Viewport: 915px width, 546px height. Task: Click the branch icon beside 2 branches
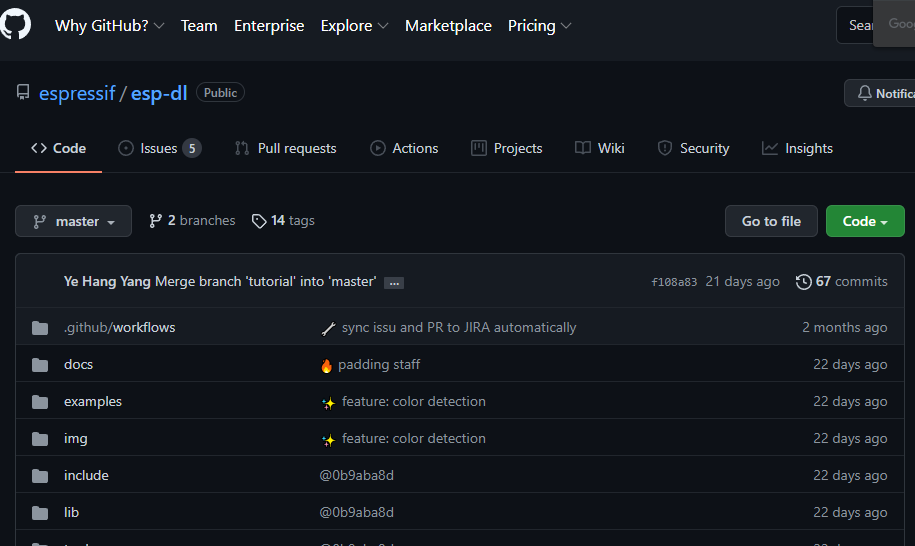(155, 220)
